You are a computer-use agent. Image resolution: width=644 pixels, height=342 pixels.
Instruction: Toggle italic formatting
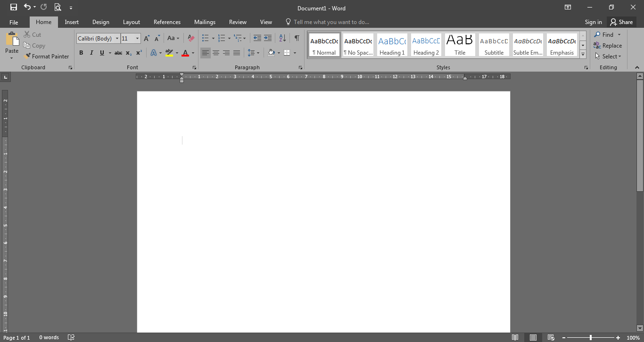(x=91, y=53)
